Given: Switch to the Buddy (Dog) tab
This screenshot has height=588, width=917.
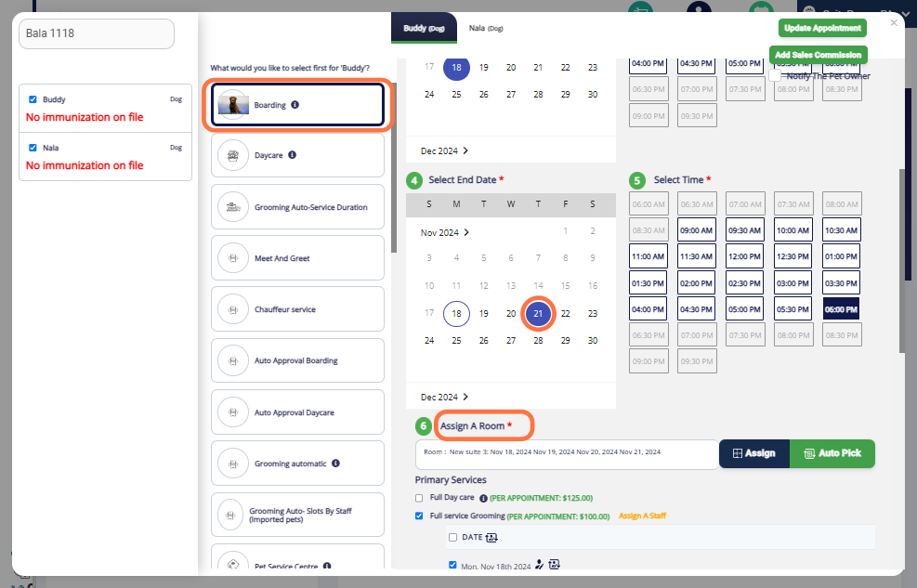Looking at the screenshot, I should (424, 28).
